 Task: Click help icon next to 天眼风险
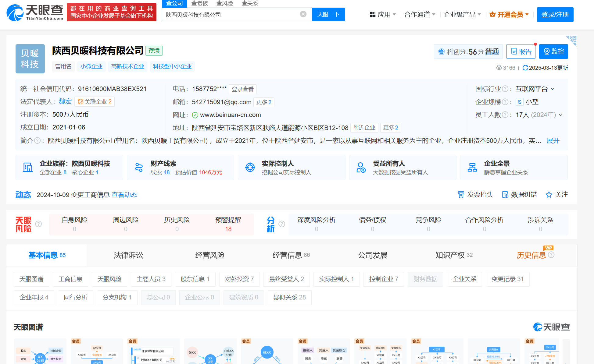[x=38, y=224]
